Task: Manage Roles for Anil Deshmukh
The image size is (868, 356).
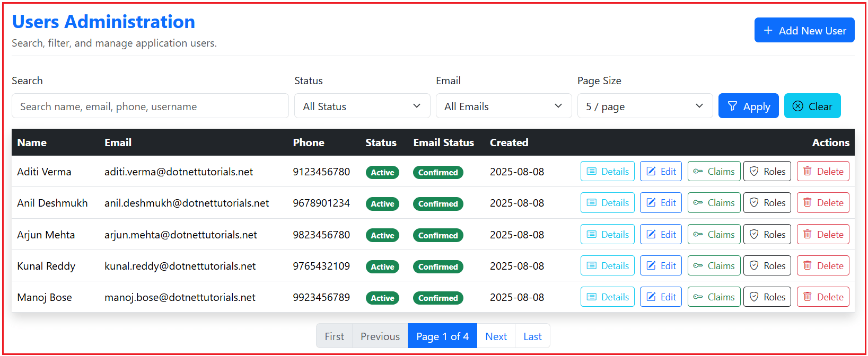Action: pyautogui.click(x=767, y=202)
